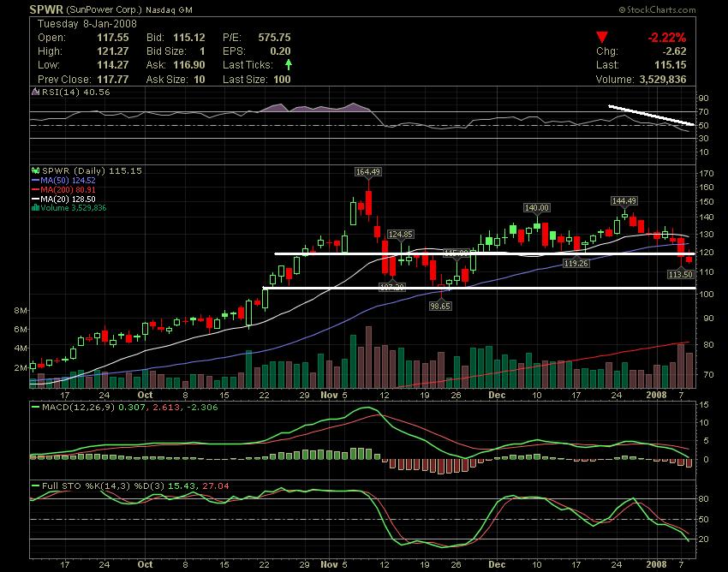Click the 2M volume axis label
The width and height of the screenshot is (728, 572).
tap(21, 367)
